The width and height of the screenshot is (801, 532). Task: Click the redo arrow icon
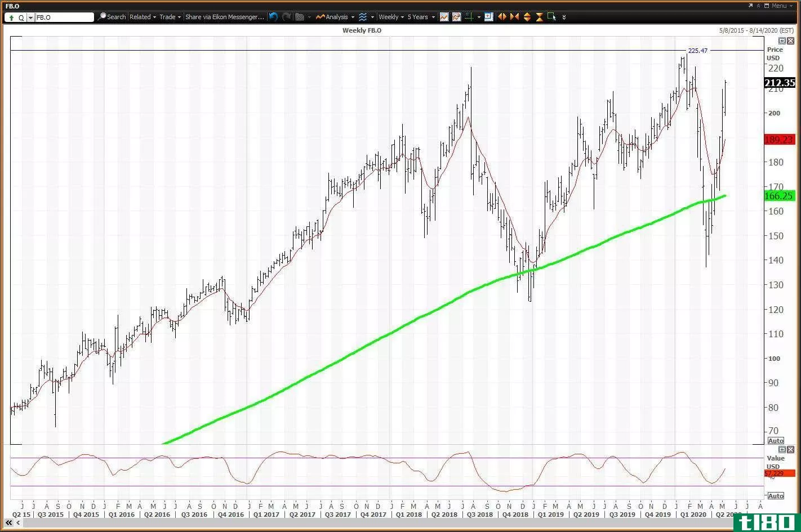tap(287, 17)
